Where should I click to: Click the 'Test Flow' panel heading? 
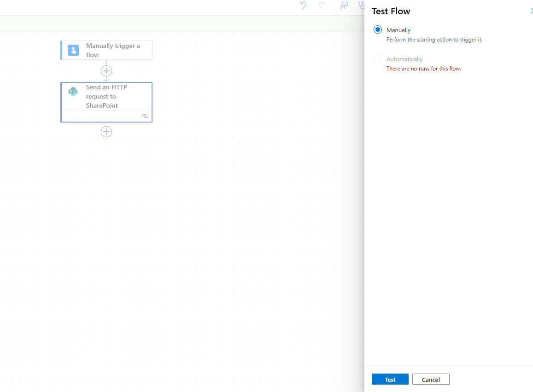click(391, 12)
